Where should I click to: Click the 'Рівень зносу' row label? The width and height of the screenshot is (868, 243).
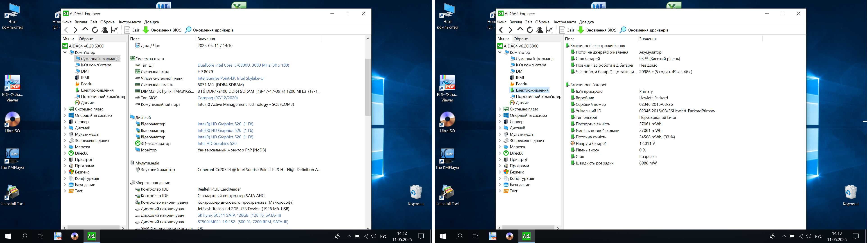click(587, 150)
